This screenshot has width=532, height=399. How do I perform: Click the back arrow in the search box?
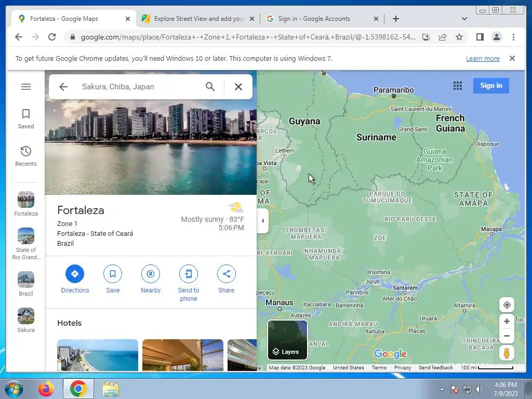63,87
